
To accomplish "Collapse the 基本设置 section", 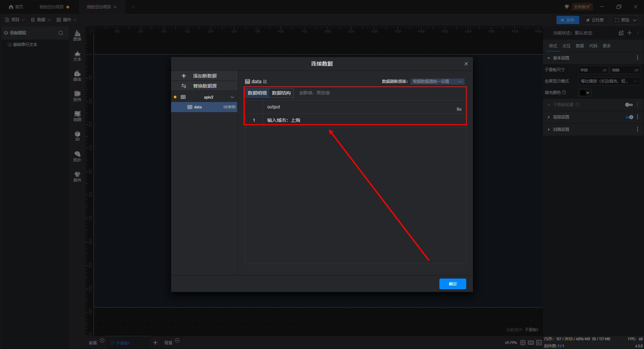I will click(549, 58).
